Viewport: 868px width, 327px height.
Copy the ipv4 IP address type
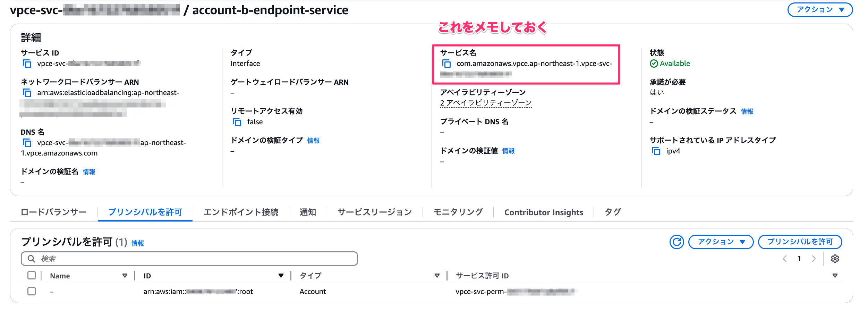tap(656, 151)
